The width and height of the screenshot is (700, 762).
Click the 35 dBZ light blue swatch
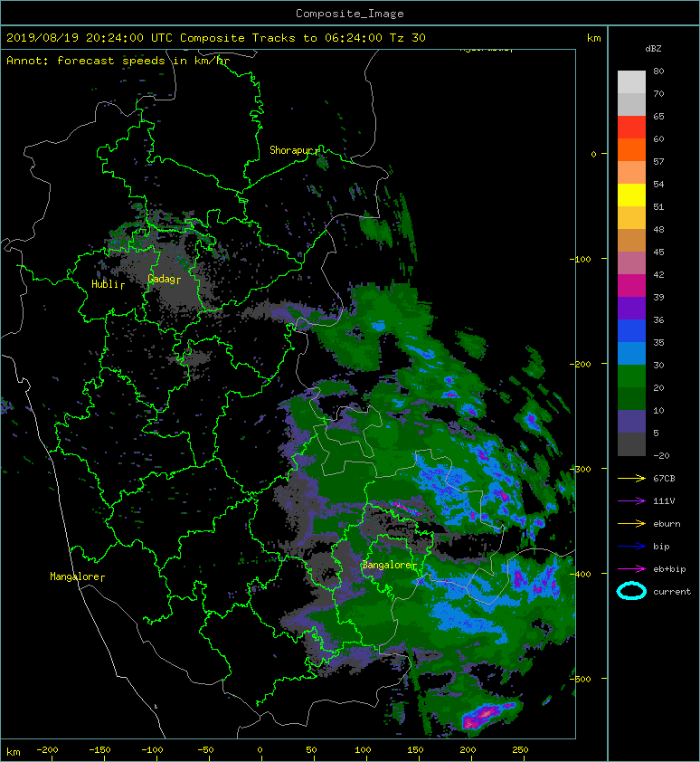[x=631, y=353]
